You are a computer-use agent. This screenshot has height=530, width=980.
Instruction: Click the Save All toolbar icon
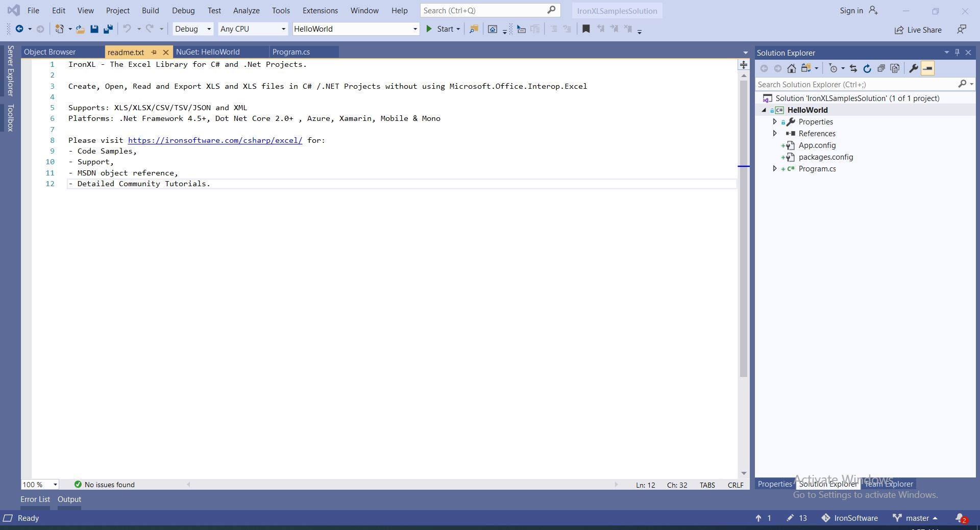coord(108,29)
